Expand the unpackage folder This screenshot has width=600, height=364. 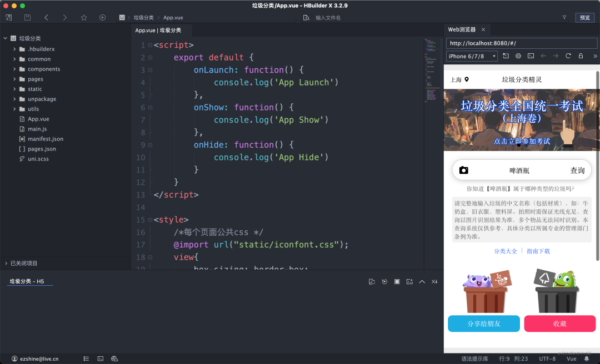click(14, 99)
